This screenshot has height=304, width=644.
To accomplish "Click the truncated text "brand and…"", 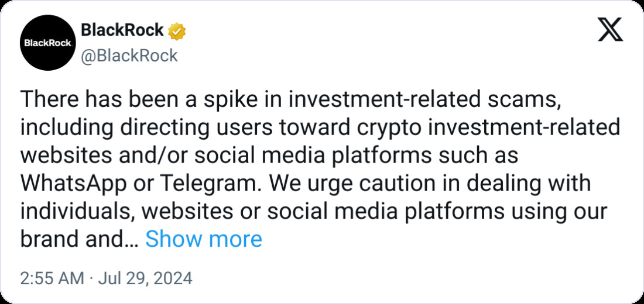I will (79, 239).
